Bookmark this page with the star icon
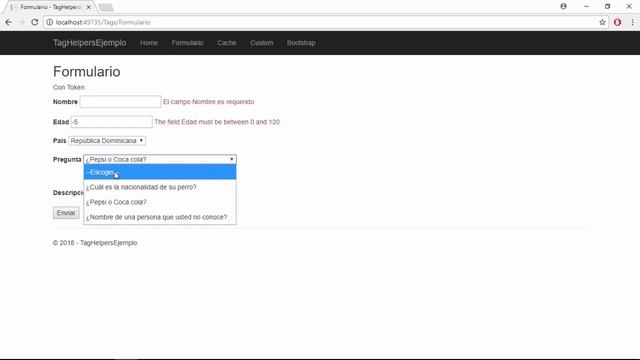The width and height of the screenshot is (640, 360). 602,22
